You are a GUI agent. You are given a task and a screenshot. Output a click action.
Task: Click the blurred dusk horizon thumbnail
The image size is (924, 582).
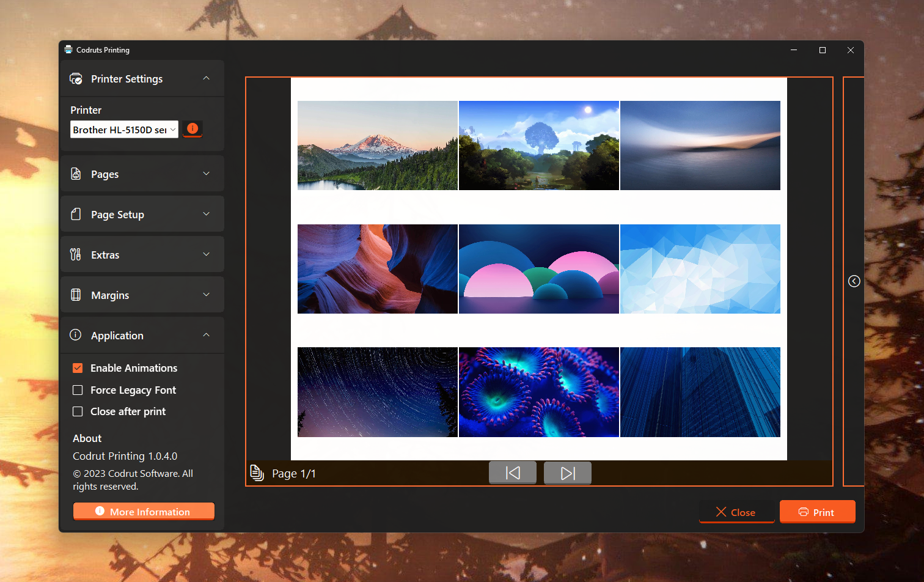(700, 145)
